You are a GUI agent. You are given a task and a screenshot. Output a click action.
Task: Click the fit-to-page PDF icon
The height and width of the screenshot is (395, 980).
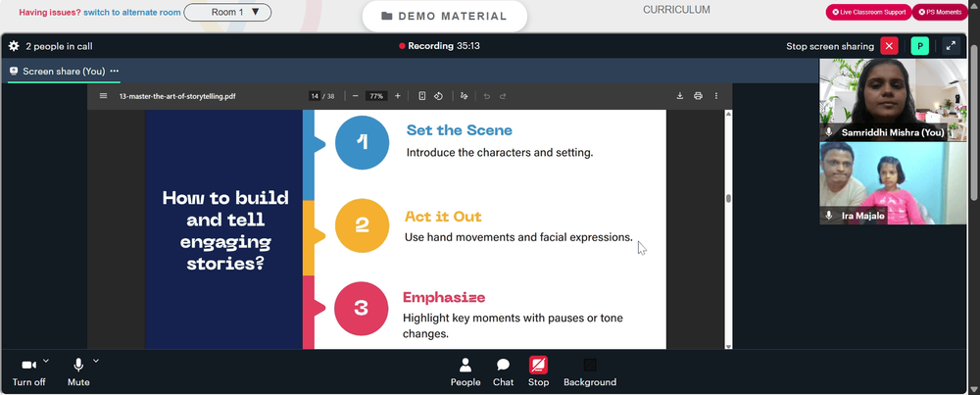421,96
